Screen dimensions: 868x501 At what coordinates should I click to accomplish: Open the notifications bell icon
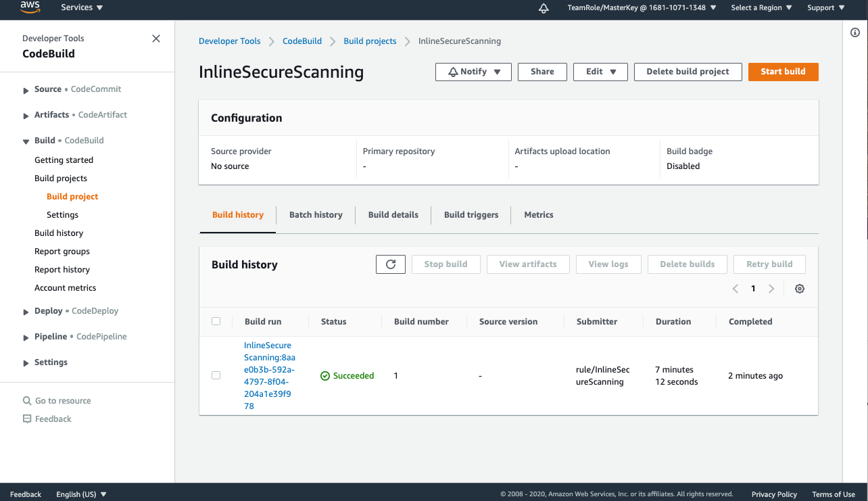coord(544,8)
